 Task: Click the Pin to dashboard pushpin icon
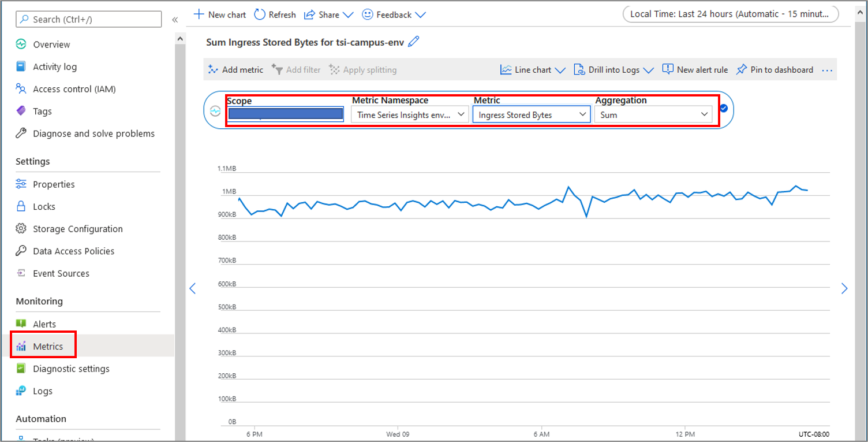(742, 70)
